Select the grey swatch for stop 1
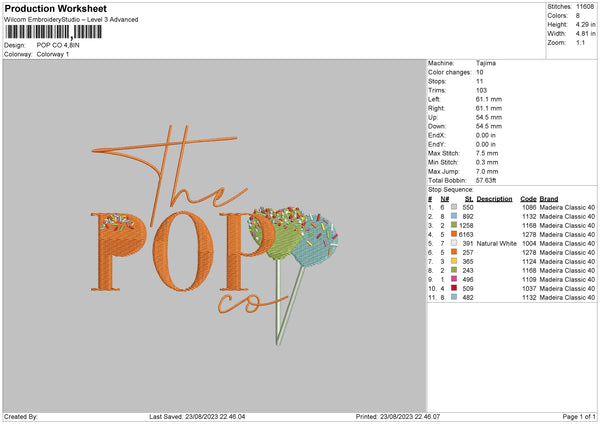Viewport: 600px width, 424px height. click(454, 205)
